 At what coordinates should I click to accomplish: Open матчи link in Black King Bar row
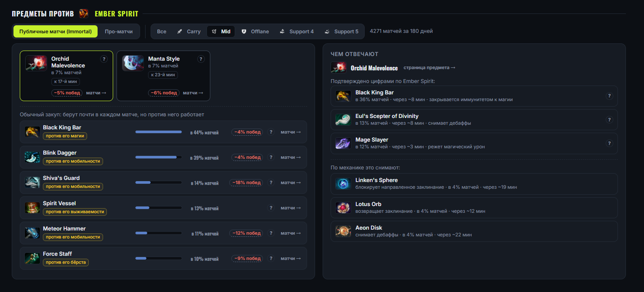pos(291,132)
